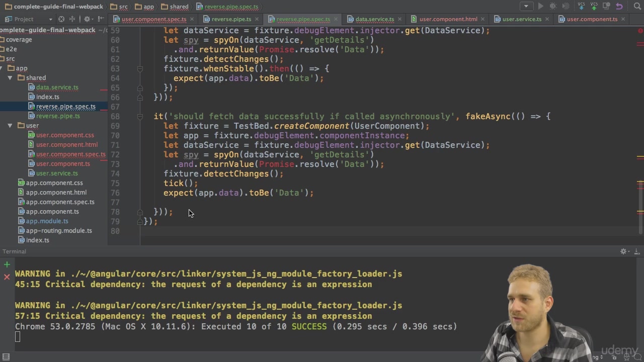Click app breadcrumb in navigation bar
The image size is (644, 362).
[x=145, y=7]
